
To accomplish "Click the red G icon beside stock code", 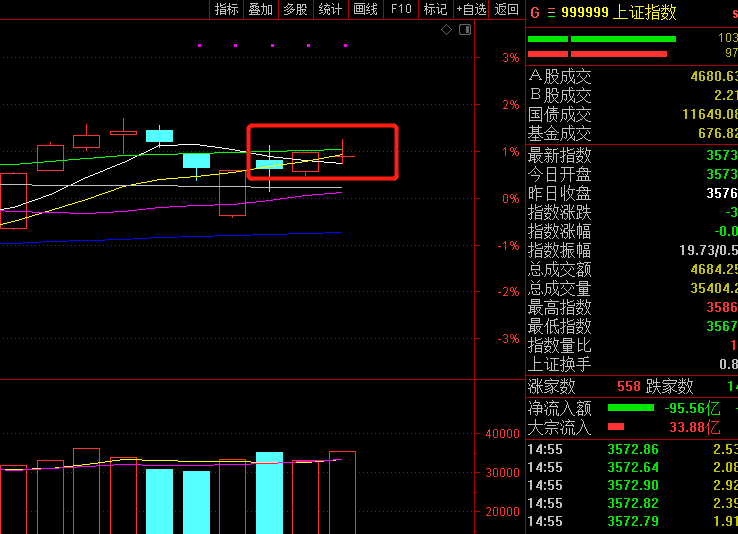I will click(x=534, y=12).
